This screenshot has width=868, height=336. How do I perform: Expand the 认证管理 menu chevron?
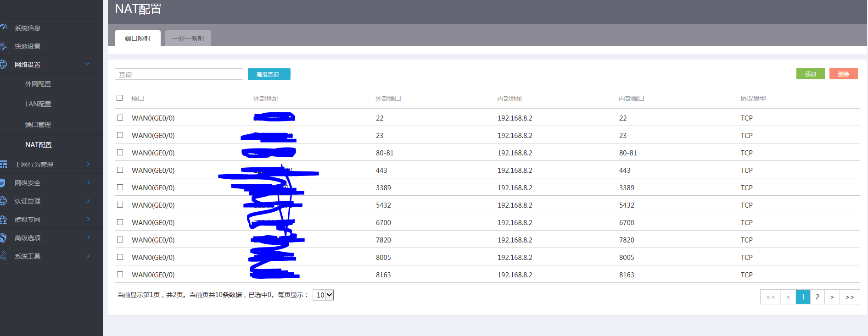click(88, 201)
